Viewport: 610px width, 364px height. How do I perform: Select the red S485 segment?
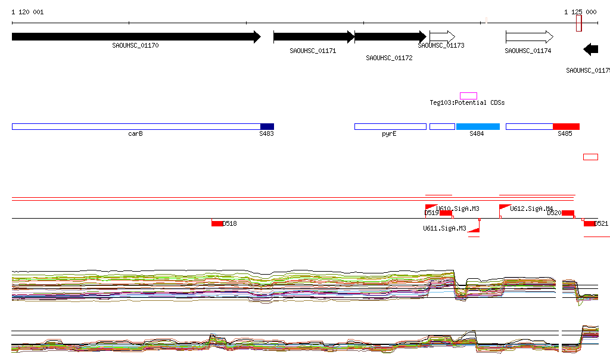coord(566,126)
